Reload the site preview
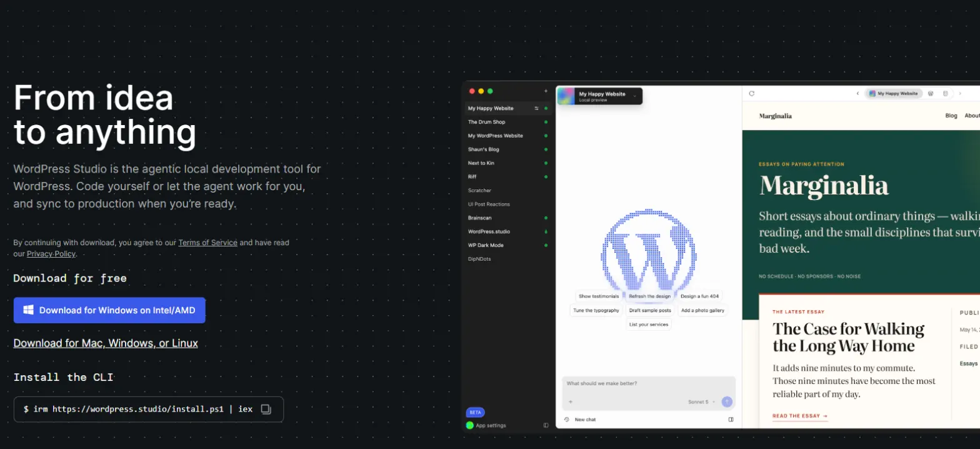980x449 pixels. [752, 93]
